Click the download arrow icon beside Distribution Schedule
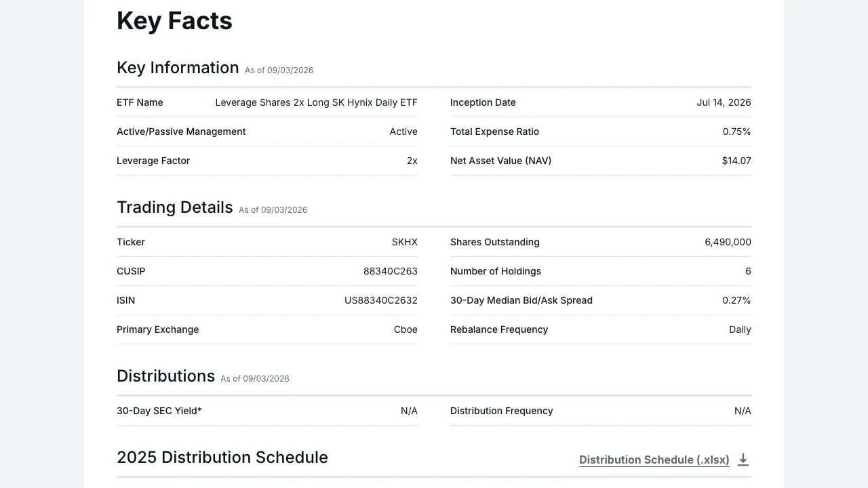 tap(743, 460)
